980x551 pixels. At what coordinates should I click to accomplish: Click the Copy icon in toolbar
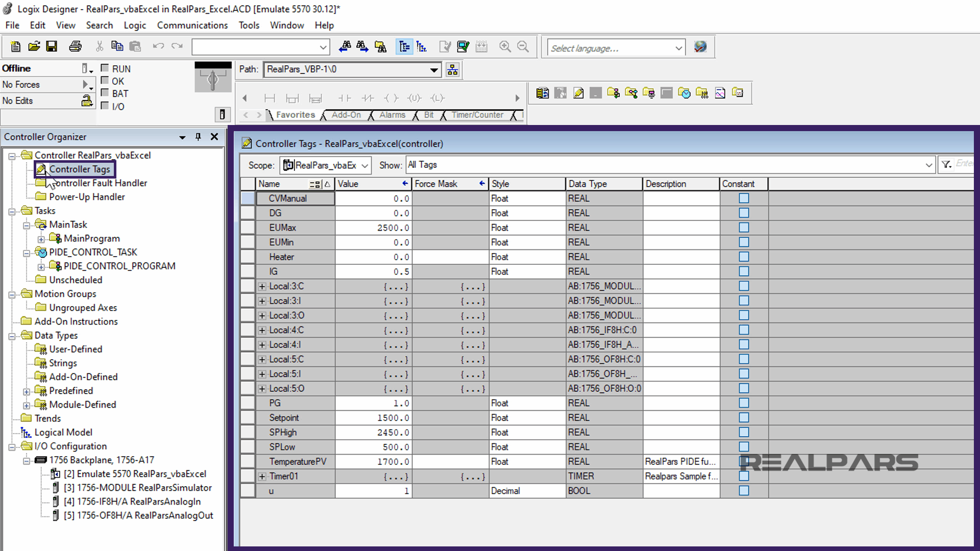117,47
